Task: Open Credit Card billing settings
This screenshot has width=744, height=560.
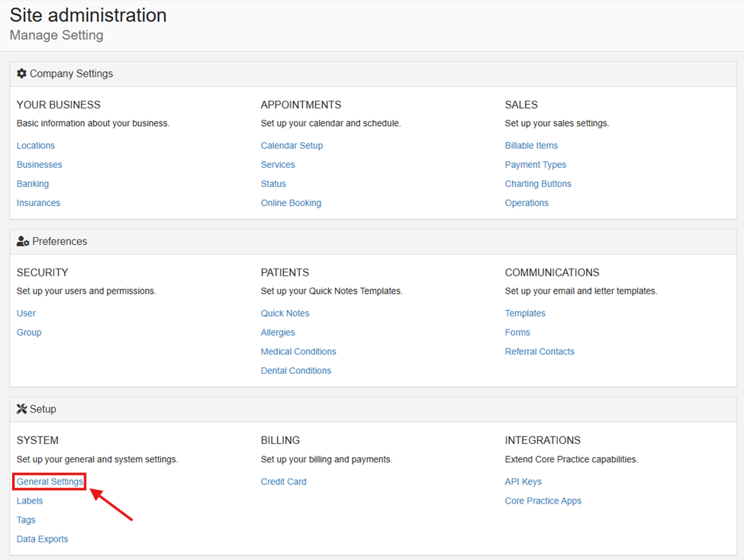Action: [x=283, y=481]
